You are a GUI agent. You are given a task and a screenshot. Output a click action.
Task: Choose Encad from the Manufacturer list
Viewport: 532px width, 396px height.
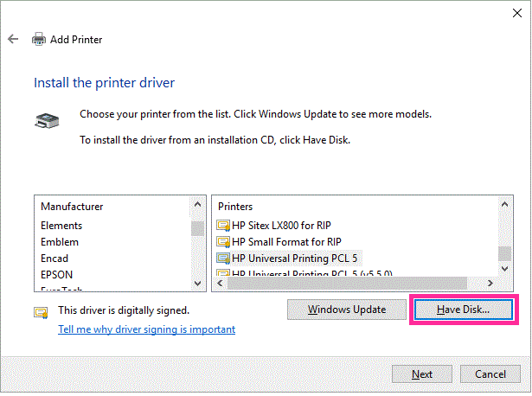(54, 259)
